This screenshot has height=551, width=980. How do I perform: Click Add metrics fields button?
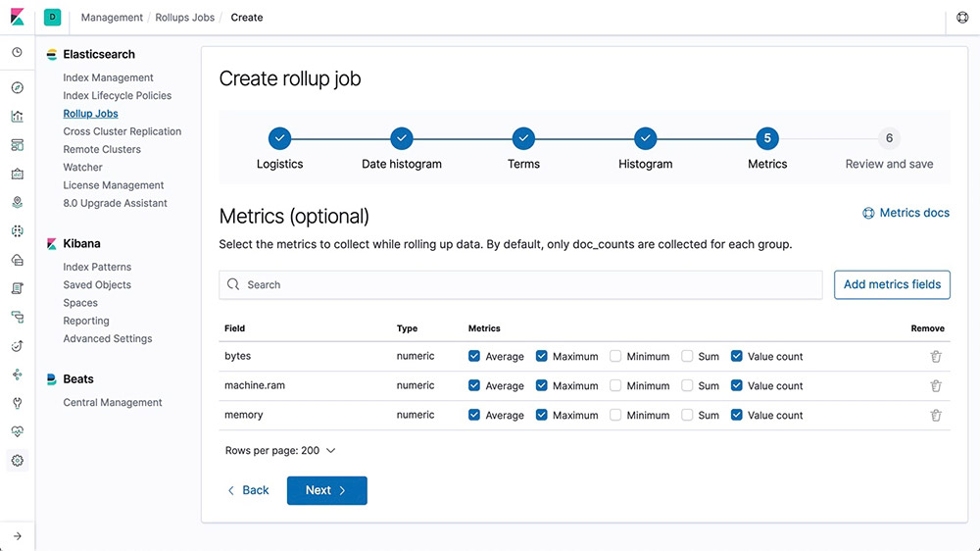pos(892,284)
